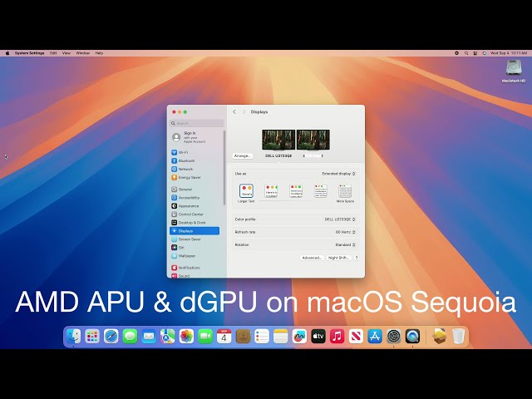Screen dimensions: 532x399
Task: Launch Reminders from the Dock
Action: click(x=262, y=336)
